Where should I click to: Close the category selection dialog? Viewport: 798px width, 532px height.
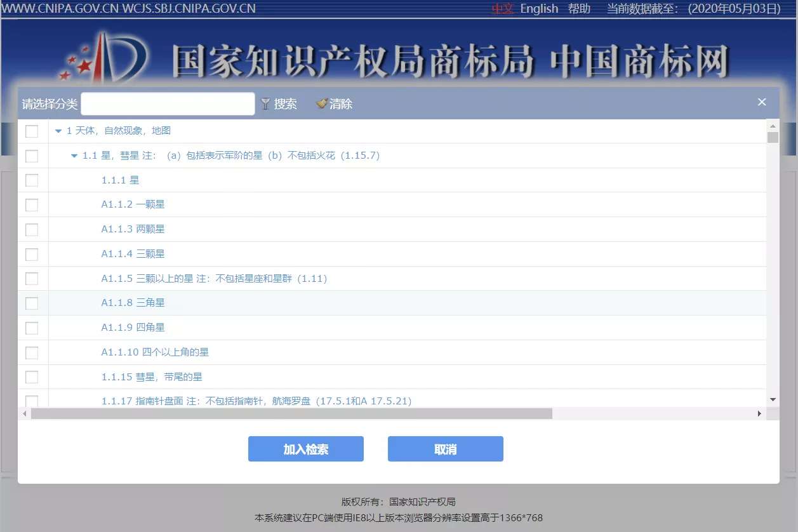point(762,102)
